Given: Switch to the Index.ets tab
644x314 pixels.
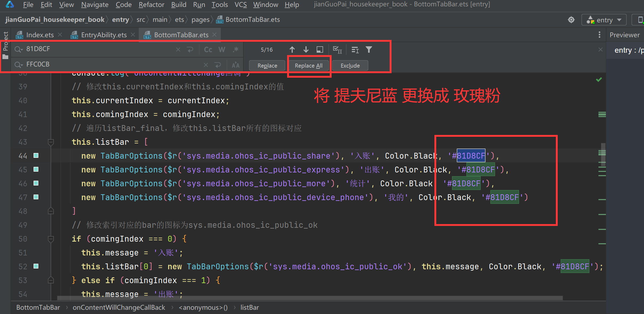Looking at the screenshot, I should [40, 35].
